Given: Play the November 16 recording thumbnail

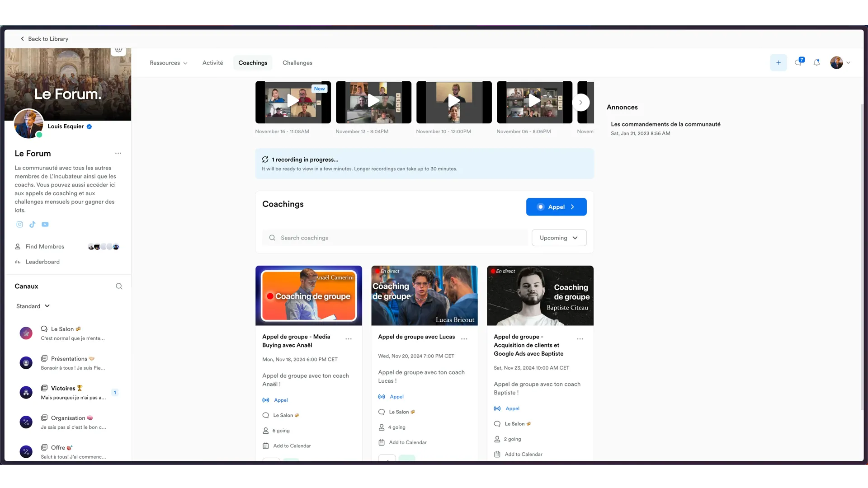Looking at the screenshot, I should click(292, 102).
